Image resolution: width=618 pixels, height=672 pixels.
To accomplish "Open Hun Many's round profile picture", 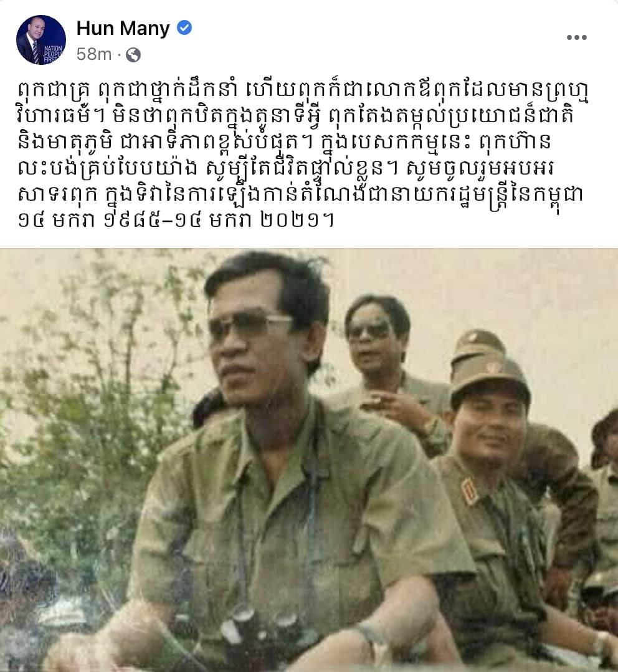I will coord(41,40).
